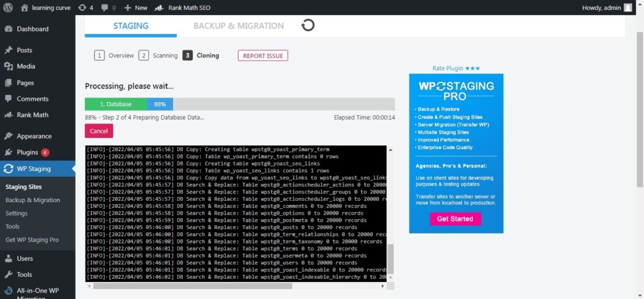Click the log vertical scrollbar thumb

pyautogui.click(x=390, y=259)
